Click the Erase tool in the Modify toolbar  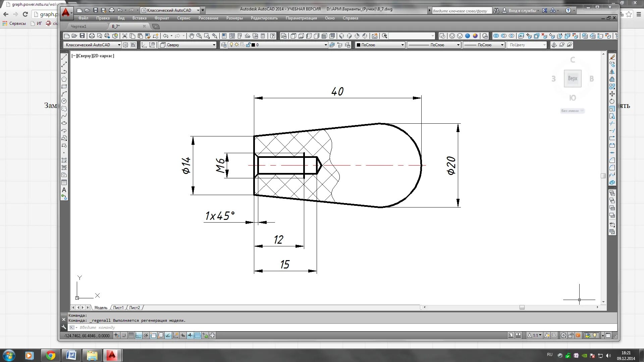coord(612,57)
